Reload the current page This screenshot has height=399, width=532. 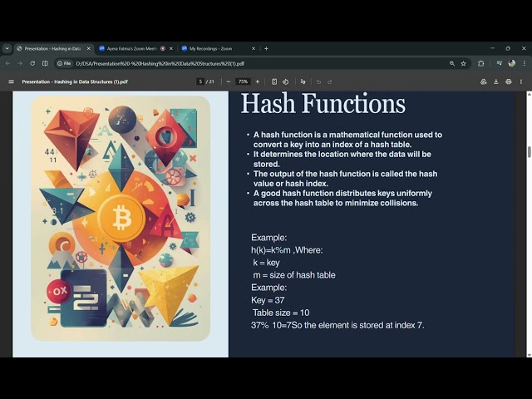32,63
